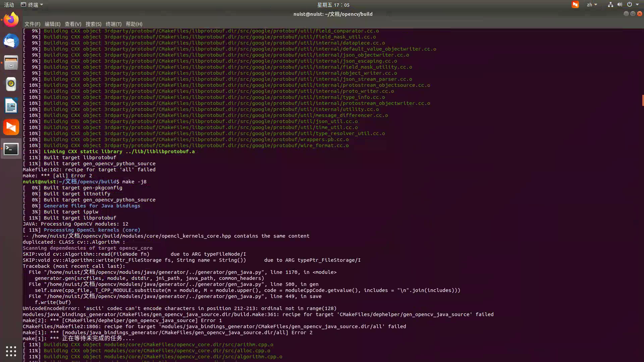The image size is (644, 362).
Task: Click 'Built target ippiw' line
Action: click(x=60, y=212)
